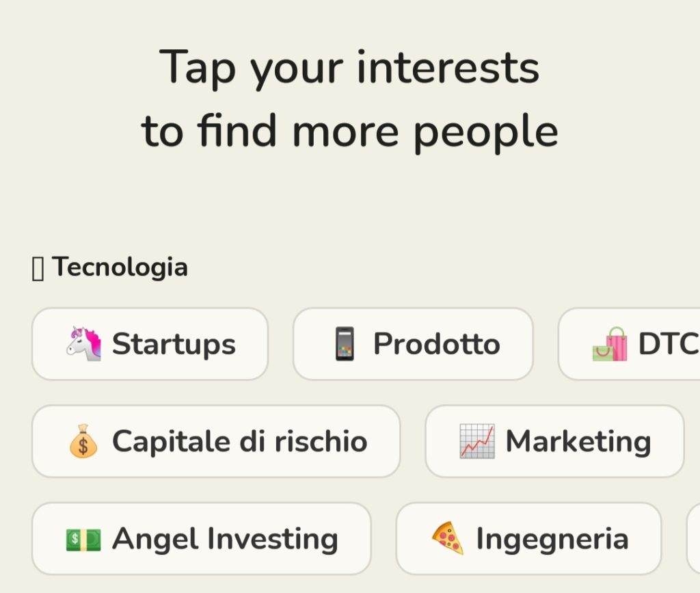The width and height of the screenshot is (700, 593).
Task: Tap the pizza slice emoji beside Ingegneria
Action: click(x=448, y=538)
